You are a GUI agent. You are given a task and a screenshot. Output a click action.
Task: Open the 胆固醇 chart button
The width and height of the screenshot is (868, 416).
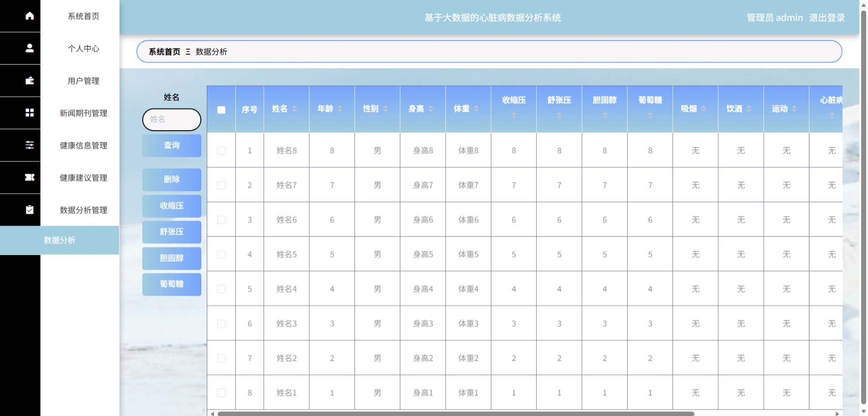click(x=172, y=258)
